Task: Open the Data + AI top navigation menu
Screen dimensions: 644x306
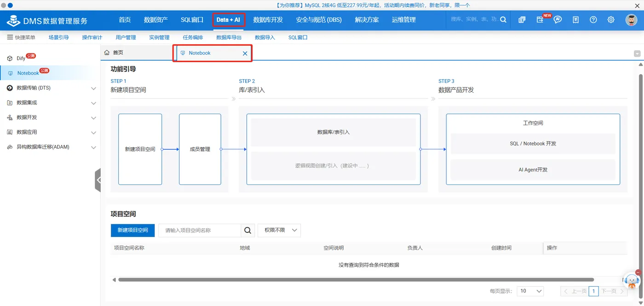Action: (x=229, y=20)
